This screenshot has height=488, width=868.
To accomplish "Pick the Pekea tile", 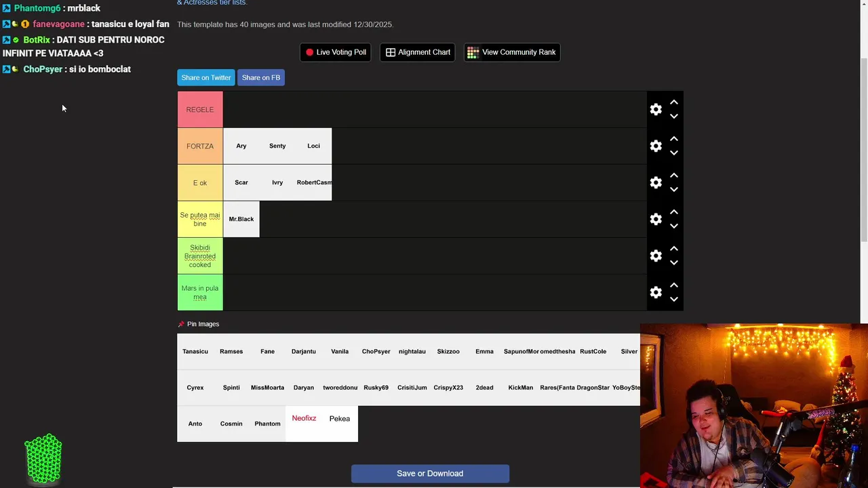I will pos(340,424).
